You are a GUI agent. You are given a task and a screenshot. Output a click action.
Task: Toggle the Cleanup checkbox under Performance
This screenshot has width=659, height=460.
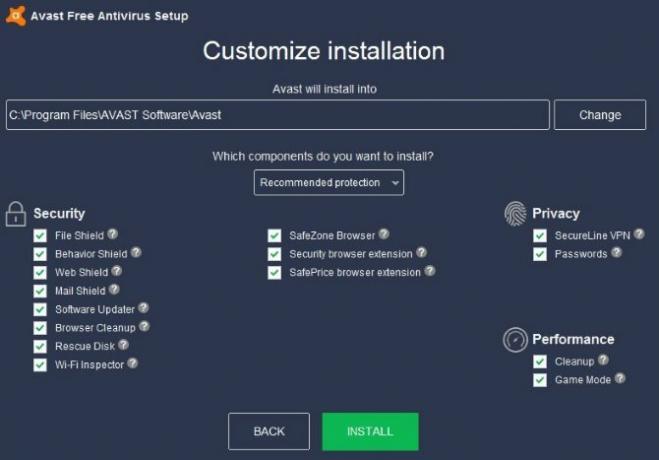click(540, 362)
